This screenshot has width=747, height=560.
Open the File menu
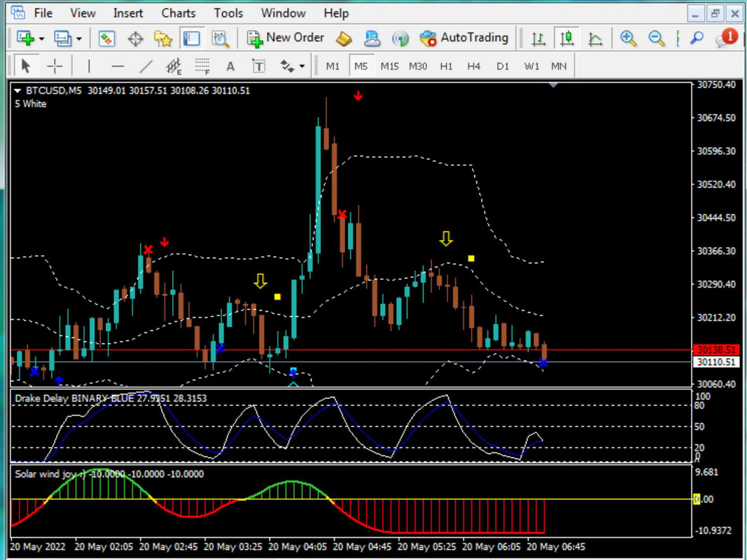click(x=43, y=13)
